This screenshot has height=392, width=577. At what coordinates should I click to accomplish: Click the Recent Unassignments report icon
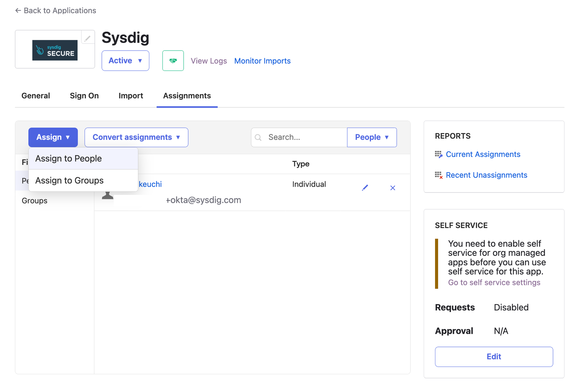coord(439,175)
